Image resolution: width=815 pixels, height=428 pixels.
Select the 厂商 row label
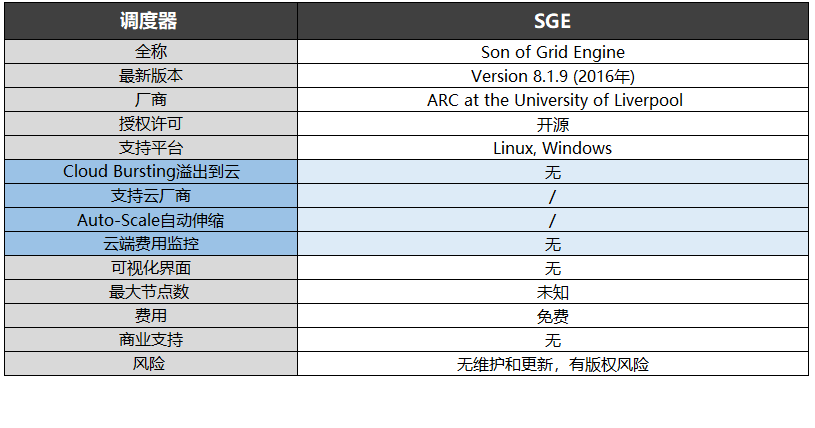[x=150, y=100]
